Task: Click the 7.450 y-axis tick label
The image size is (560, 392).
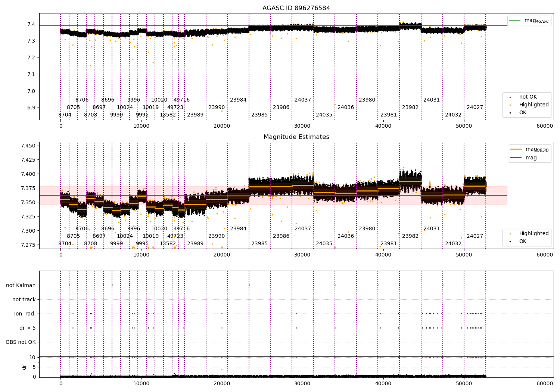Action: (x=28, y=146)
